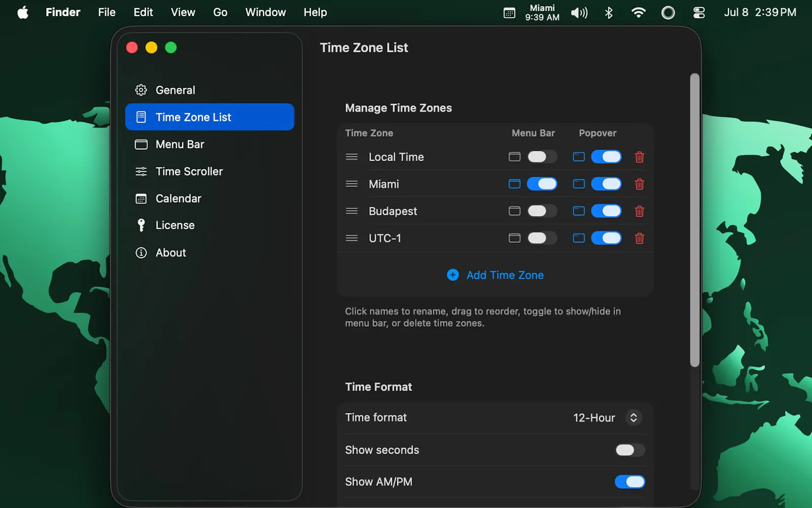Disable Show AM/PM switch
The width and height of the screenshot is (812, 508).
point(630,482)
